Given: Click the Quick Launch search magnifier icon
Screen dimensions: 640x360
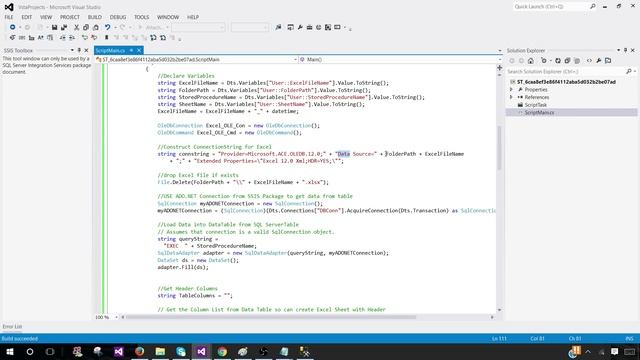Looking at the screenshot, I should click(x=593, y=7).
